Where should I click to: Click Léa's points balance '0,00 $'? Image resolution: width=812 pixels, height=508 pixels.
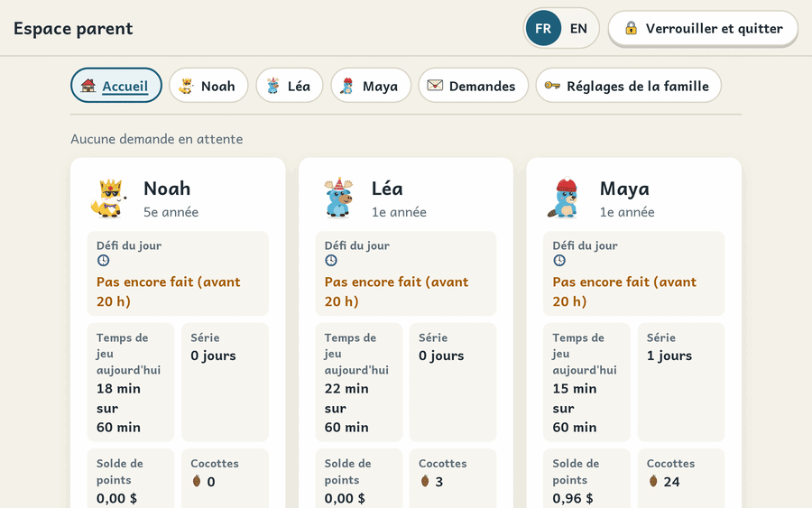(345, 499)
